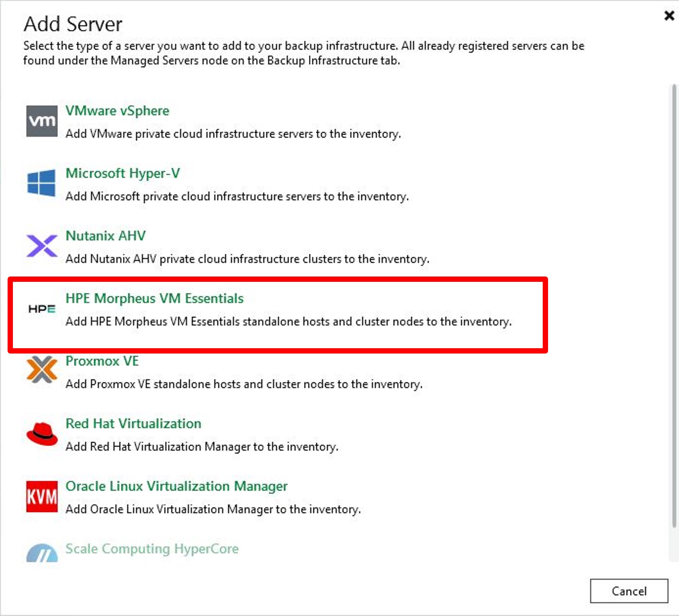Click "Add Oracle Linux Virtualization Manager to the inventory" text

click(x=213, y=509)
